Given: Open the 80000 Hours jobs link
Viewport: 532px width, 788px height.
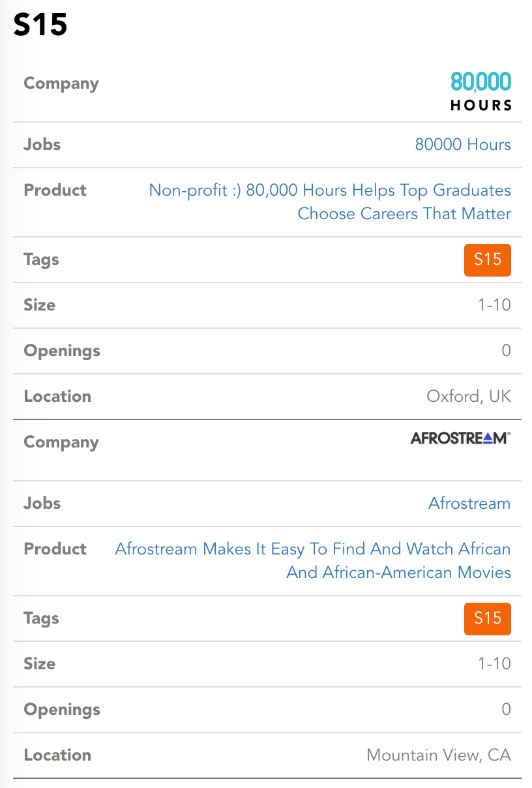Looking at the screenshot, I should coord(463,144).
